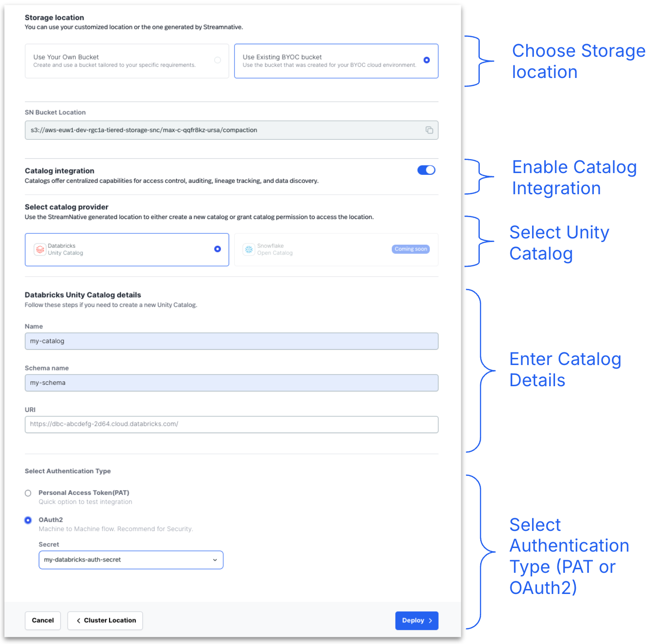Image resolution: width=652 pixels, height=644 pixels.
Task: Select OAuth2 authentication type
Action: (x=28, y=520)
